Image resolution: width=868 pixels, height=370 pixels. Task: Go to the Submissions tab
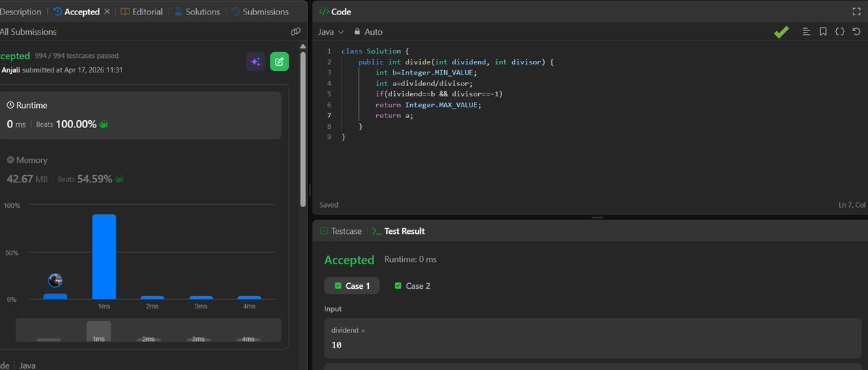(260, 12)
